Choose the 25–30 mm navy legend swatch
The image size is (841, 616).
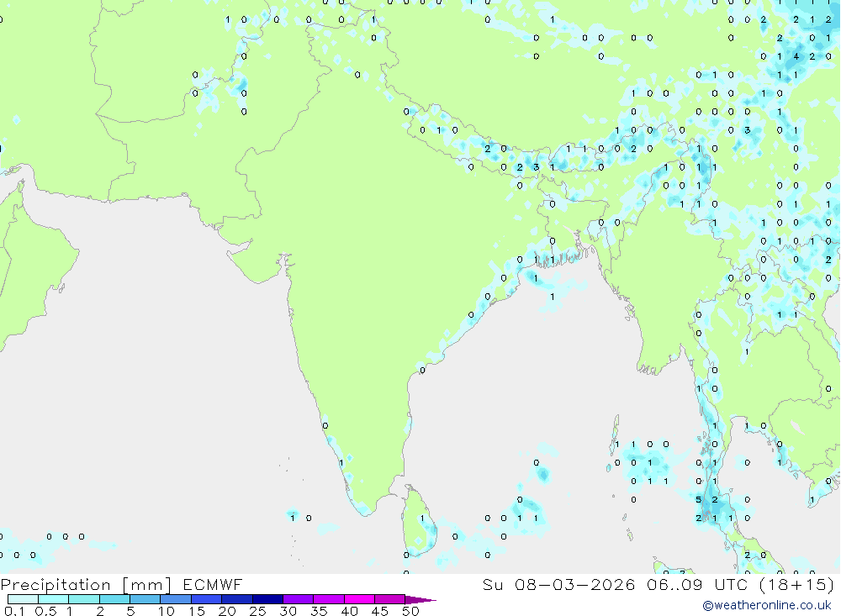267,599
